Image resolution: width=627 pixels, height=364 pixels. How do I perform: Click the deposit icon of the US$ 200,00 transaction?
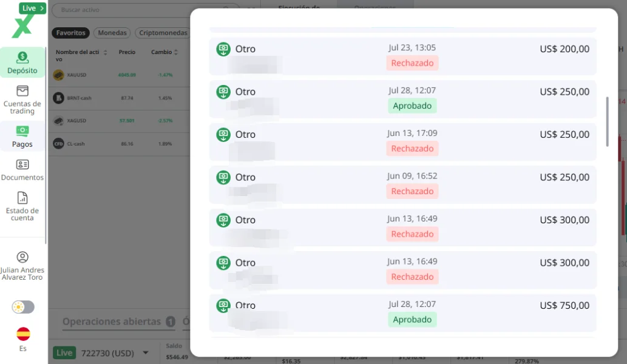(223, 50)
